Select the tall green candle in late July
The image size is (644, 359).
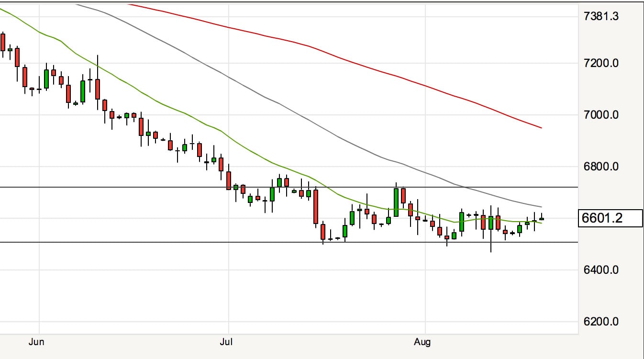tap(396, 202)
